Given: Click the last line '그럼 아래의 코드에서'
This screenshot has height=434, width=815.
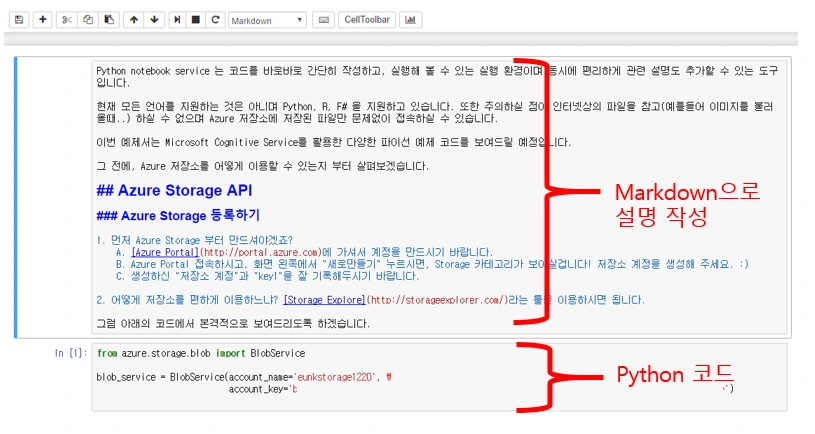Looking at the screenshot, I should (233, 323).
